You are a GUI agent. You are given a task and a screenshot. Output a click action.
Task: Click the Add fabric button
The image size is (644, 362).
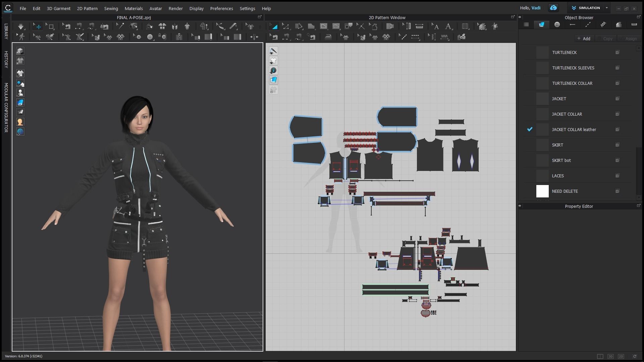584,39
